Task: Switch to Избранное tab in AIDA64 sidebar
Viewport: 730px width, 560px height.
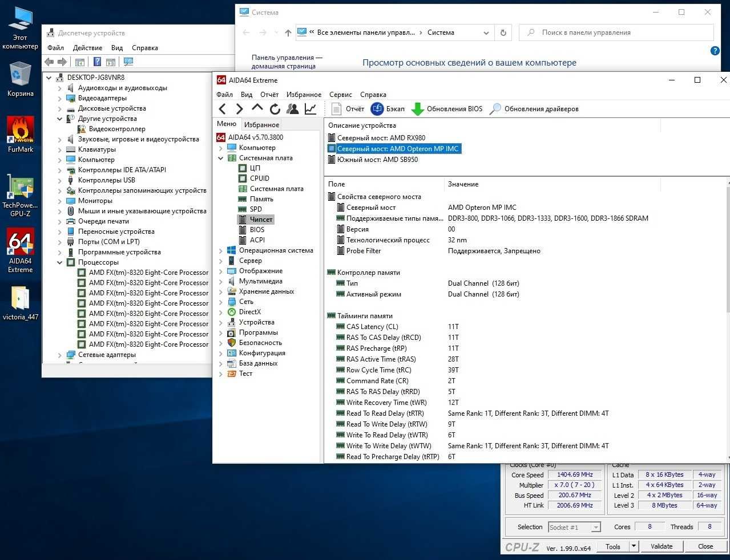Action: (261, 125)
